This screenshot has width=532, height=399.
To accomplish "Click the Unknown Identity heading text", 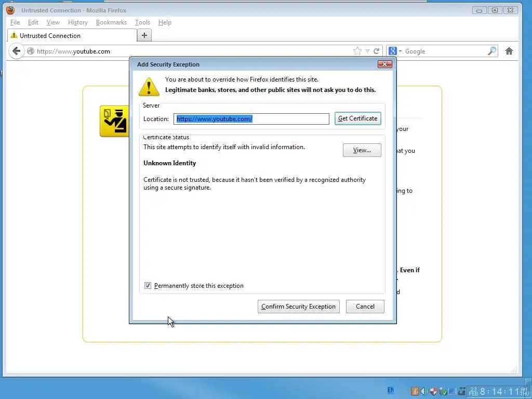I will click(170, 163).
